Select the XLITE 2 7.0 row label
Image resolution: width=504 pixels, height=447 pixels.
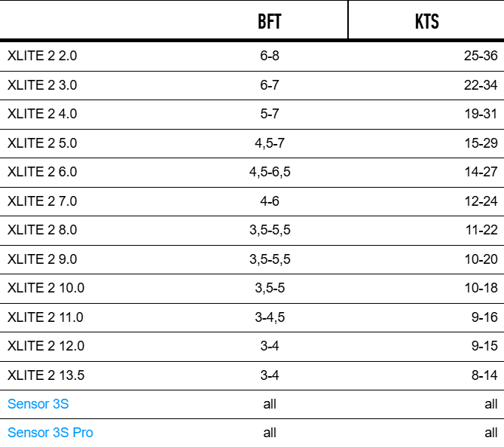(x=42, y=201)
